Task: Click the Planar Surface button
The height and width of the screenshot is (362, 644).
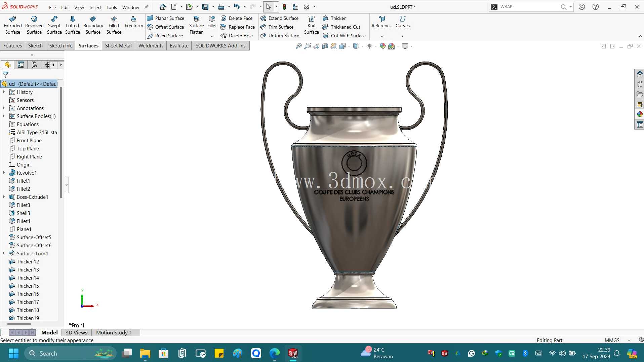Action: coord(166,18)
